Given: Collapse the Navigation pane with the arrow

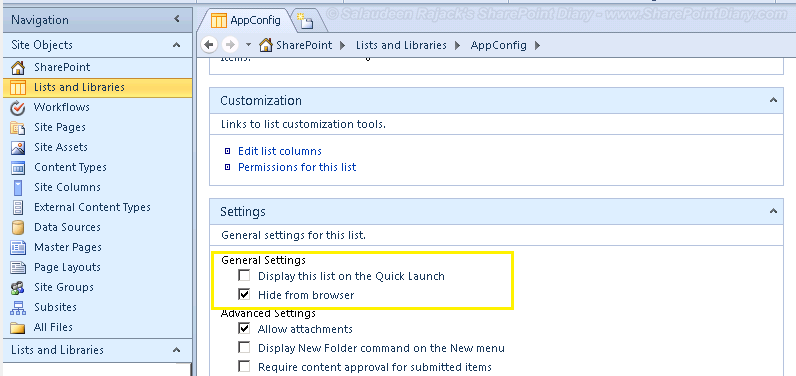Looking at the screenshot, I should (177, 19).
